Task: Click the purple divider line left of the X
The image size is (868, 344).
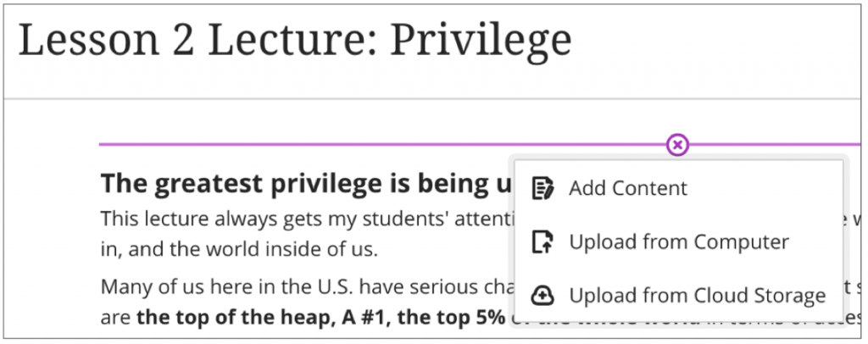Action: point(381,145)
